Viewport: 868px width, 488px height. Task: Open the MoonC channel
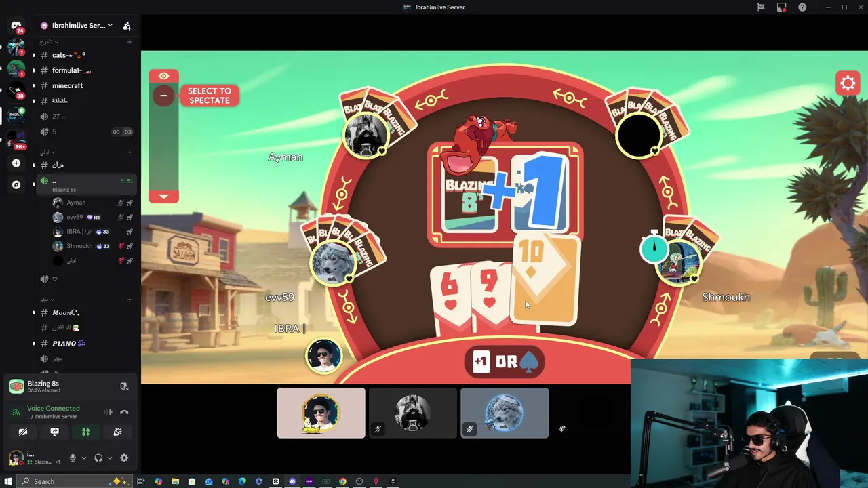pyautogui.click(x=86, y=312)
